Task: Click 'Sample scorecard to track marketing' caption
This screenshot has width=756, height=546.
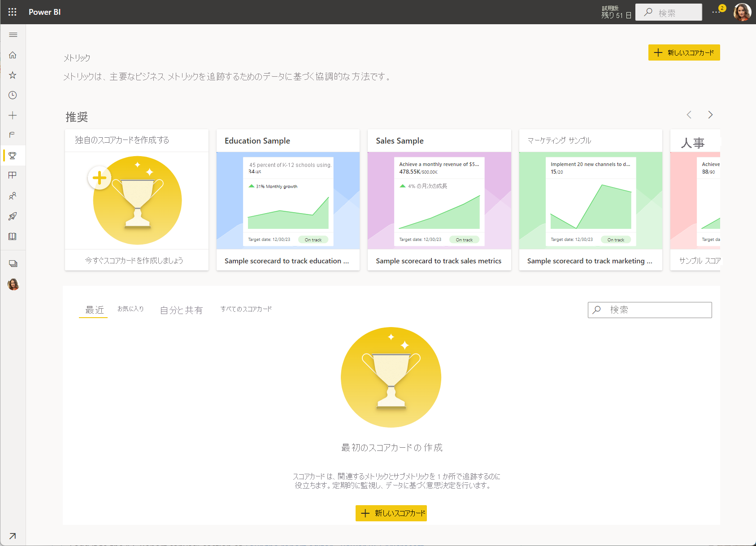Action: point(590,261)
